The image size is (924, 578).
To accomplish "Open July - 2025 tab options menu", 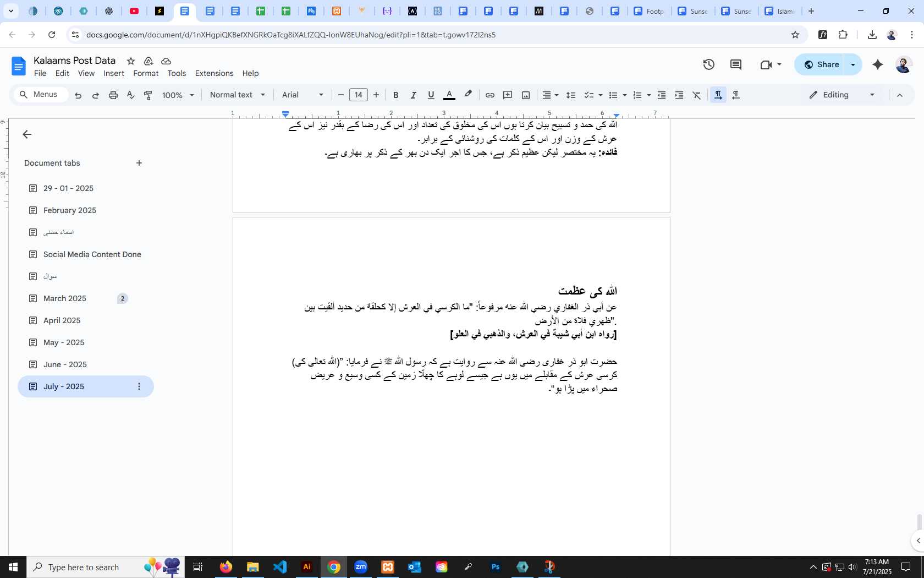I will point(139,386).
